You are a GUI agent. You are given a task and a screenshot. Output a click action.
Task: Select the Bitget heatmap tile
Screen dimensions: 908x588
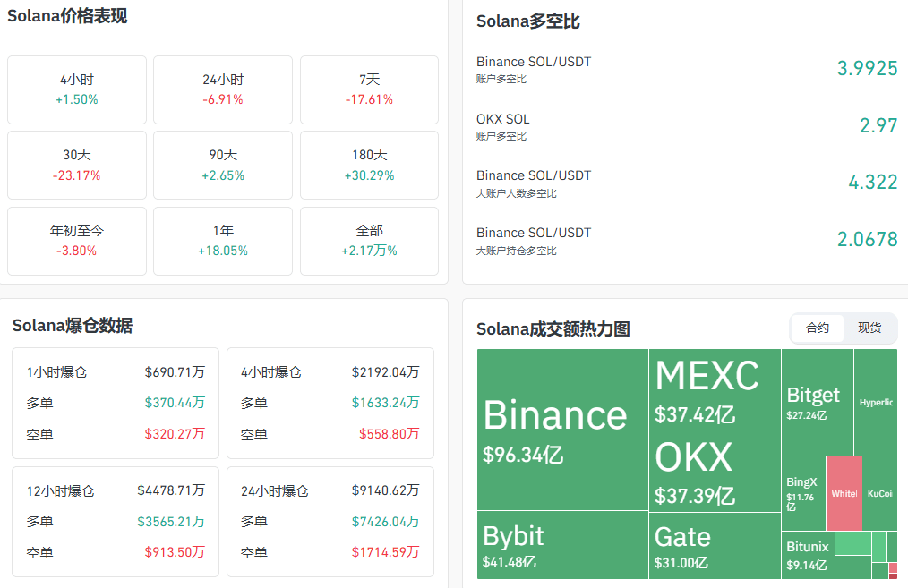(x=817, y=402)
